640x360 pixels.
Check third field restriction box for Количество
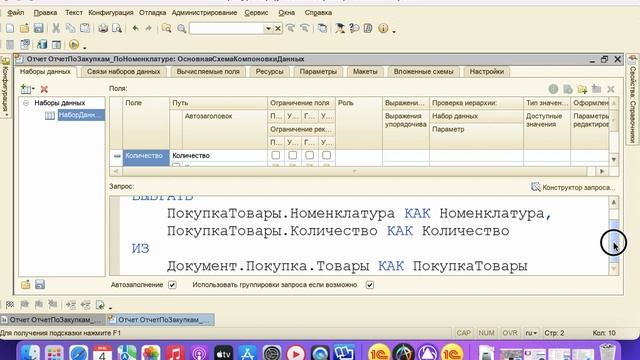point(309,155)
